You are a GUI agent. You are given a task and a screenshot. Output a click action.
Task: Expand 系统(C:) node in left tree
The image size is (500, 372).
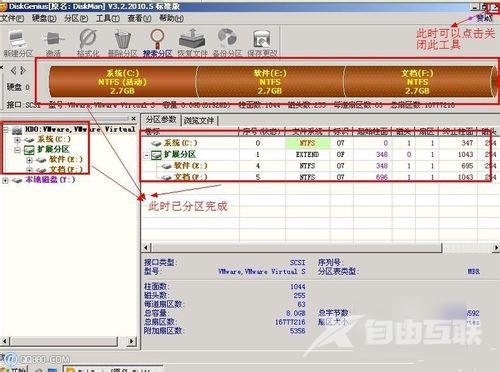(x=17, y=140)
